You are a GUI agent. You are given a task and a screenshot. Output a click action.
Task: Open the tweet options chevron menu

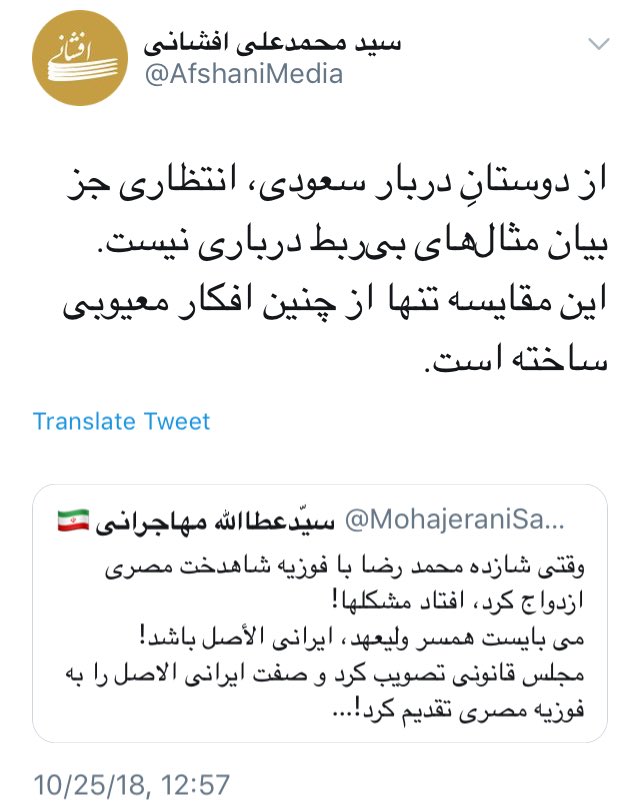[x=599, y=43]
